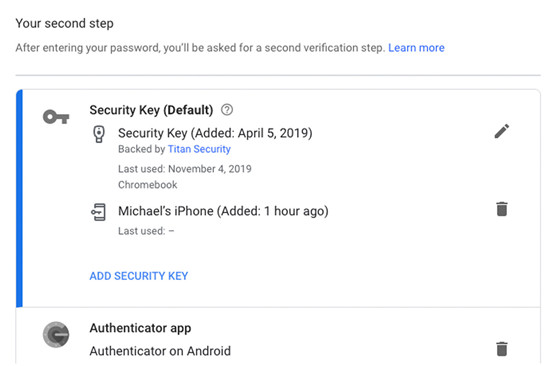Click the Your second step heading

pyautogui.click(x=65, y=24)
